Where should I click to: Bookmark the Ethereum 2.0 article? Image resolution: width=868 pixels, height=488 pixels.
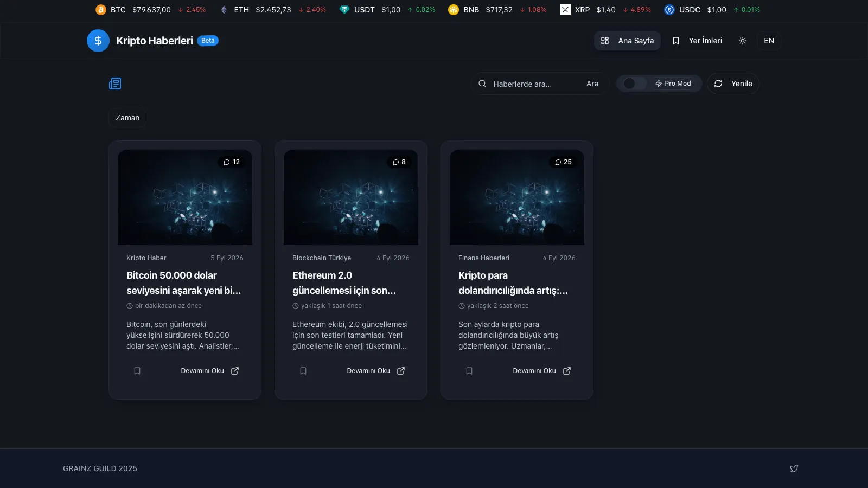coord(303,371)
